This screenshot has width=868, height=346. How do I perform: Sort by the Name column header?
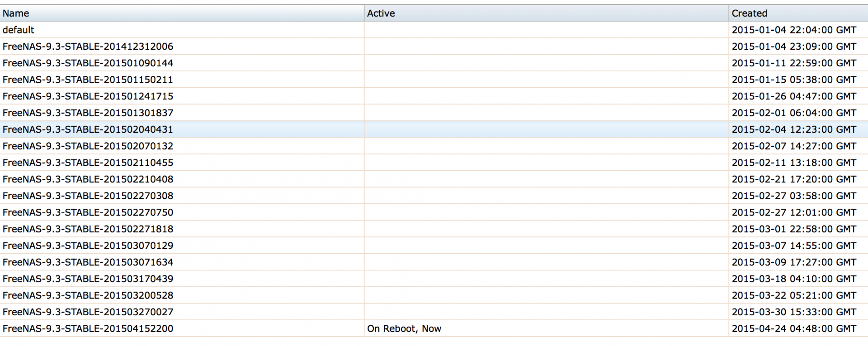click(182, 13)
